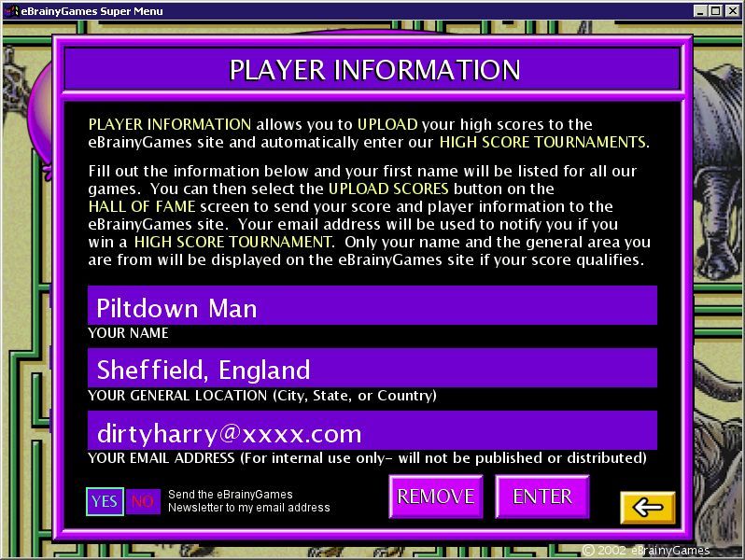Click the 2002 eBrainyGames copyright text

pos(646,550)
